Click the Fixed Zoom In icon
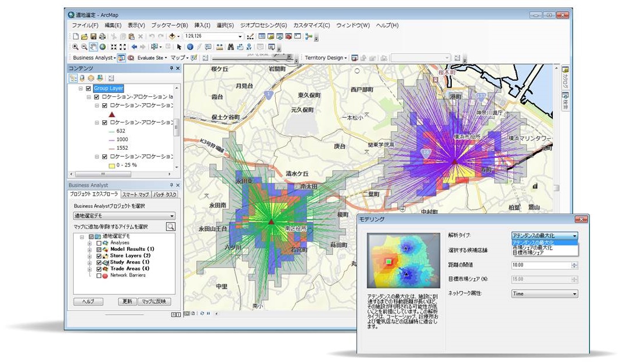The width and height of the screenshot is (623, 364). 114,47
